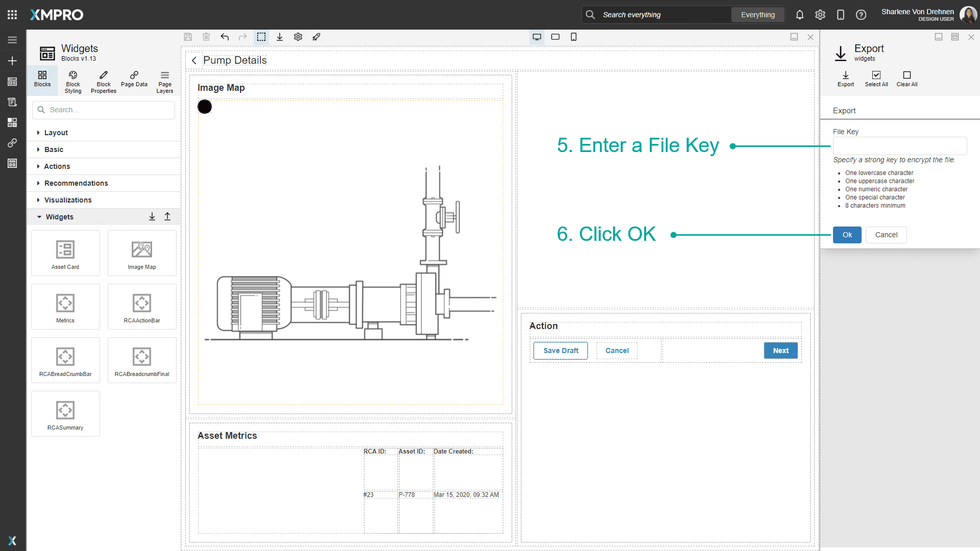Open page settings via the gear icon

point(298,37)
